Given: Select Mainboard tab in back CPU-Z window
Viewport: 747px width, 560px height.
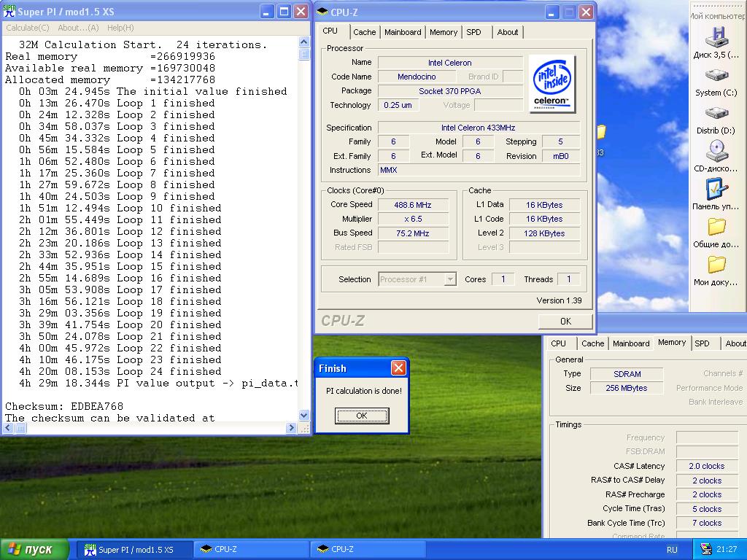Looking at the screenshot, I should [631, 343].
